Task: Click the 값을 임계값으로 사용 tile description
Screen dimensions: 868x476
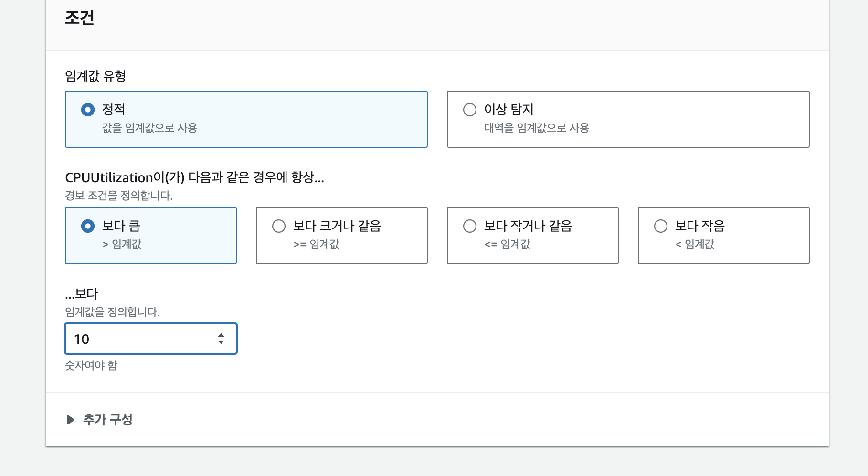Action: pos(149,128)
